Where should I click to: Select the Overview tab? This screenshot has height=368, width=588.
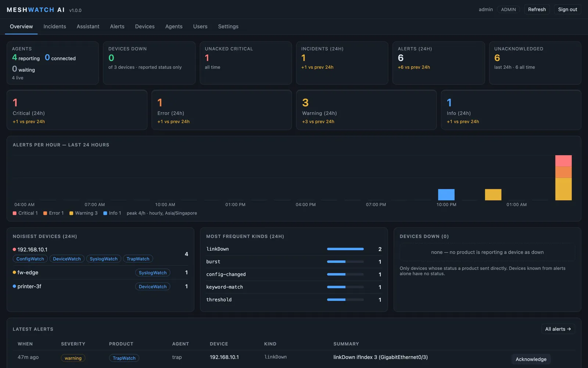pyautogui.click(x=21, y=26)
